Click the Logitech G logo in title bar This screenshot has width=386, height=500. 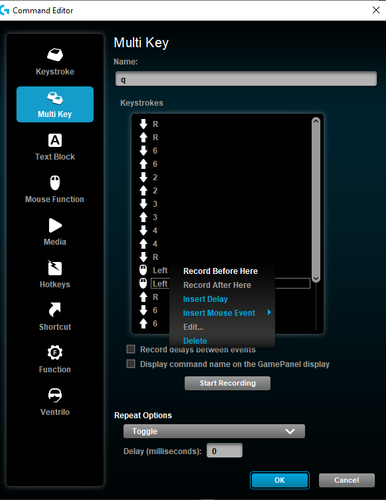click(5, 10)
